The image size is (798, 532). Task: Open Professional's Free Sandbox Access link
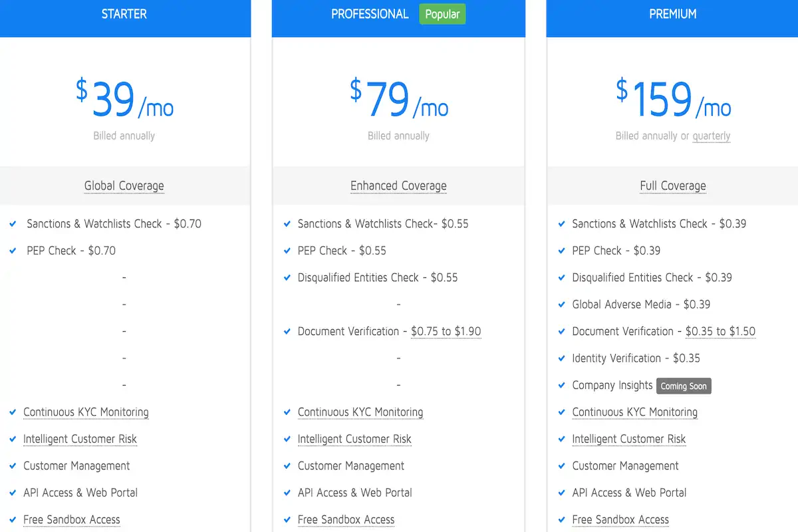[x=346, y=519]
